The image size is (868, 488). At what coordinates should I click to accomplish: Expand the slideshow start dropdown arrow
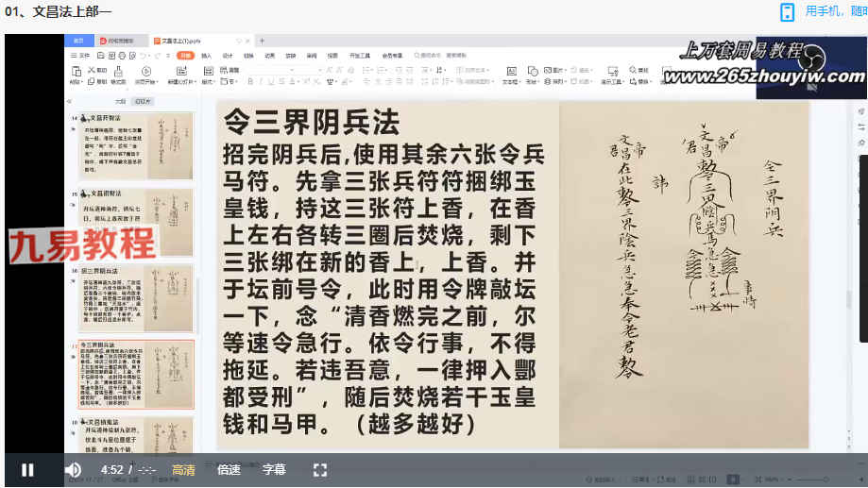[157, 82]
